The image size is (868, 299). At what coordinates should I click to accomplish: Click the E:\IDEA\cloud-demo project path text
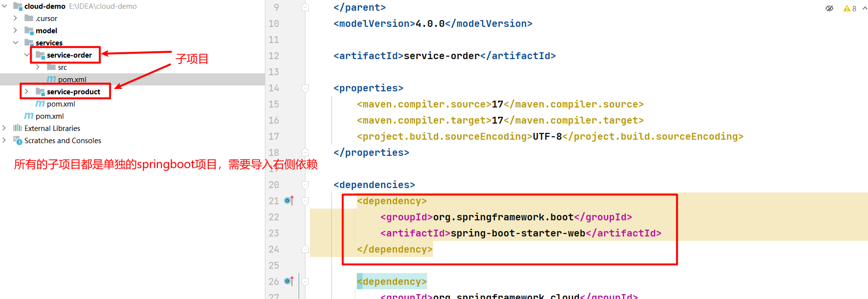(103, 6)
